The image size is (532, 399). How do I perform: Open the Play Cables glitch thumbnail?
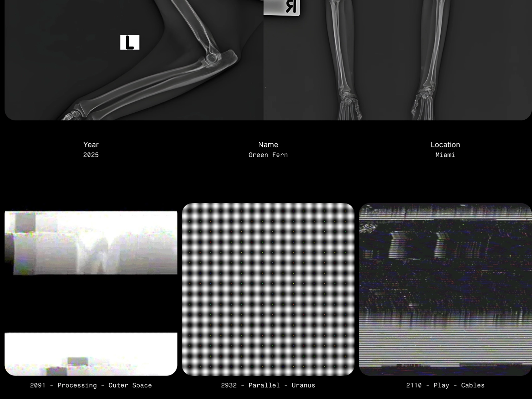pos(445,289)
